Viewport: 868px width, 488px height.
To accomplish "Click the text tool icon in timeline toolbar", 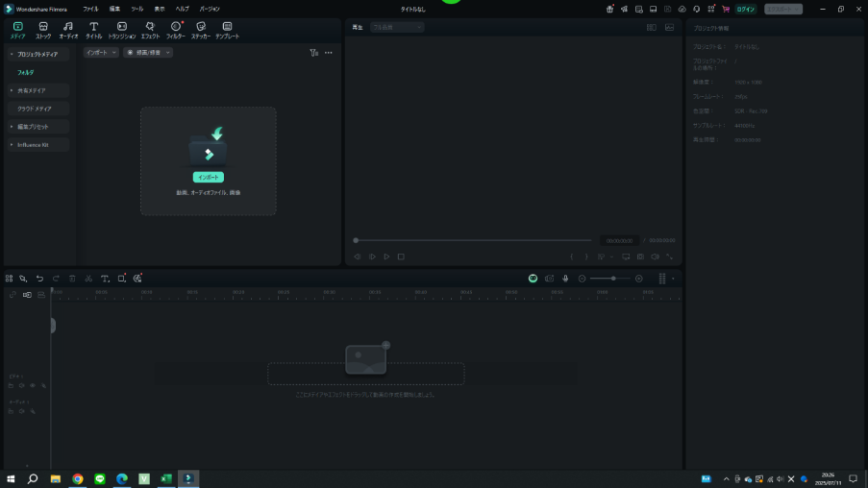I will (105, 279).
